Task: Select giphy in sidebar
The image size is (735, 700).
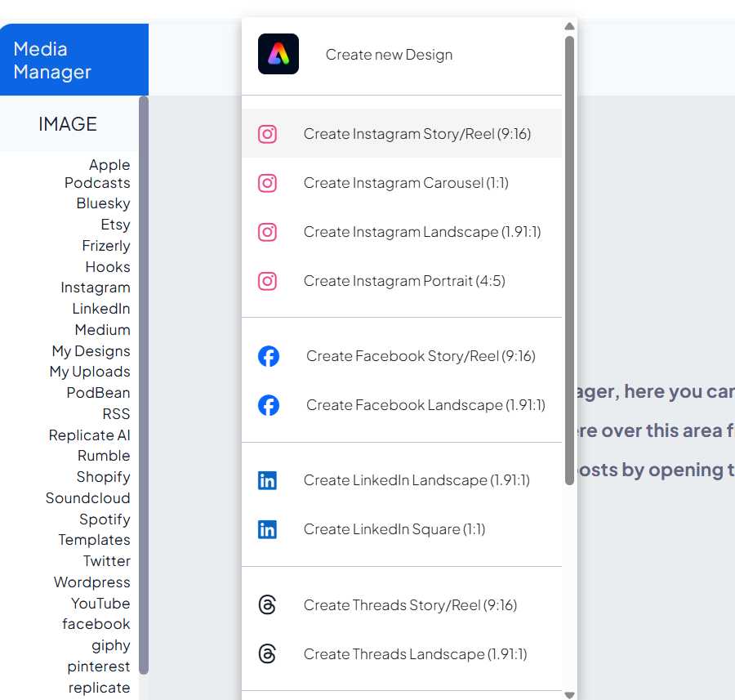Action: pyautogui.click(x=111, y=645)
